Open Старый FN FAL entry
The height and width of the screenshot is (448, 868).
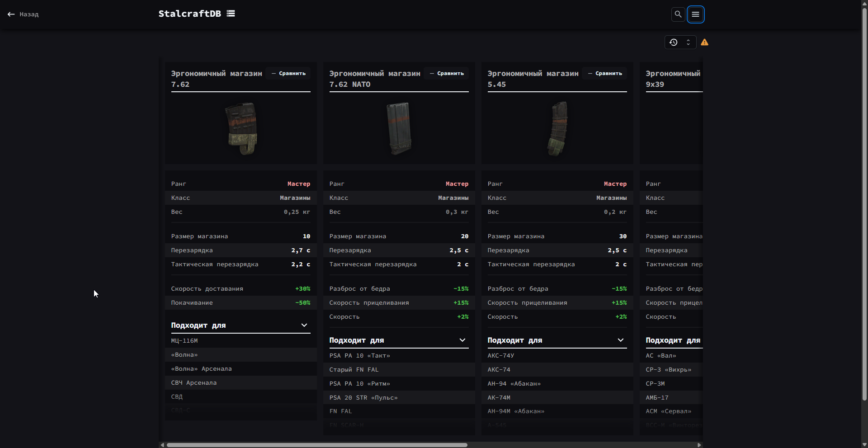point(354,370)
